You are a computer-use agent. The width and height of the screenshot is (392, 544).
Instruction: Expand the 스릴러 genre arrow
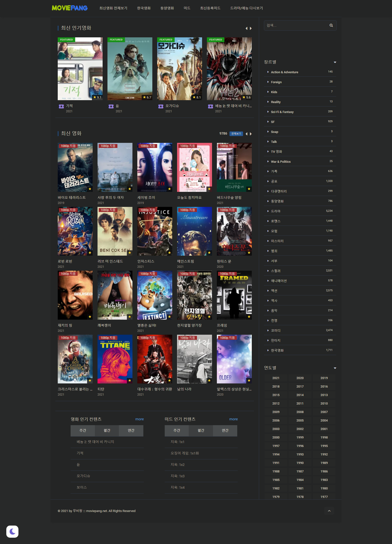[x=268, y=271]
